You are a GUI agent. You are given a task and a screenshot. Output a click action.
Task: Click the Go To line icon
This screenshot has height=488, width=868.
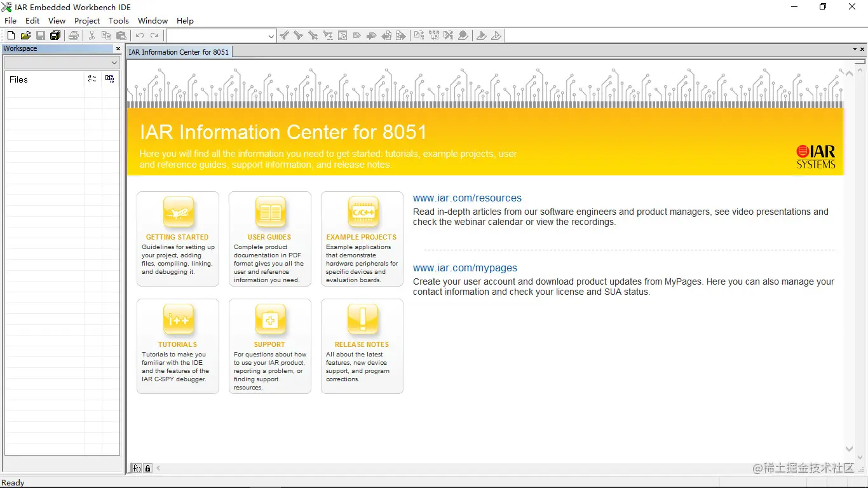342,36
